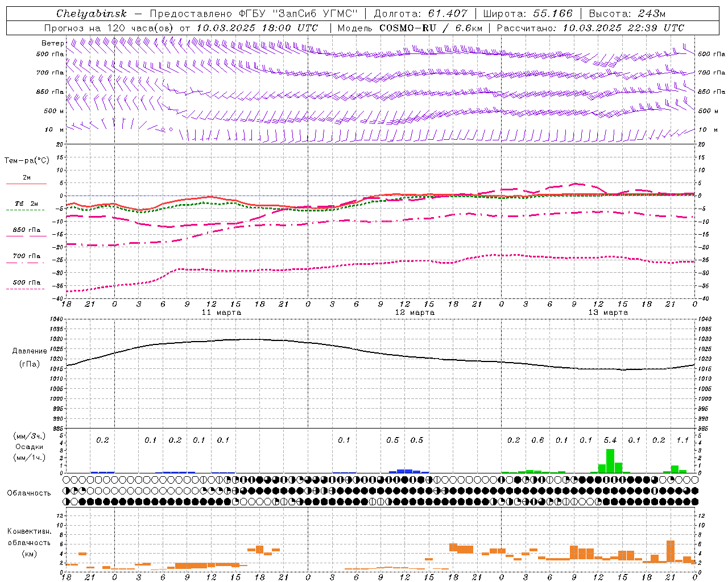Click the 'Модель COSMO-RU / 6.6км' label
The height and width of the screenshot is (582, 728).
[x=410, y=28]
